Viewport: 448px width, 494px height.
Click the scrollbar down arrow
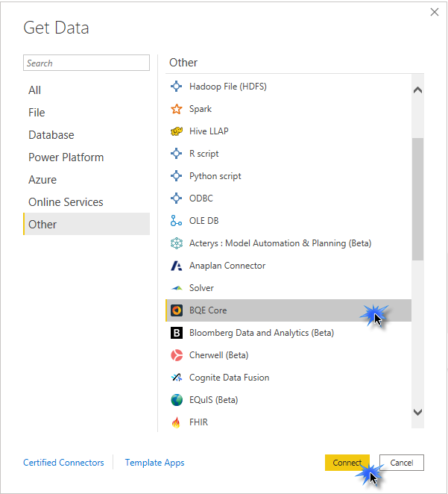(x=417, y=412)
